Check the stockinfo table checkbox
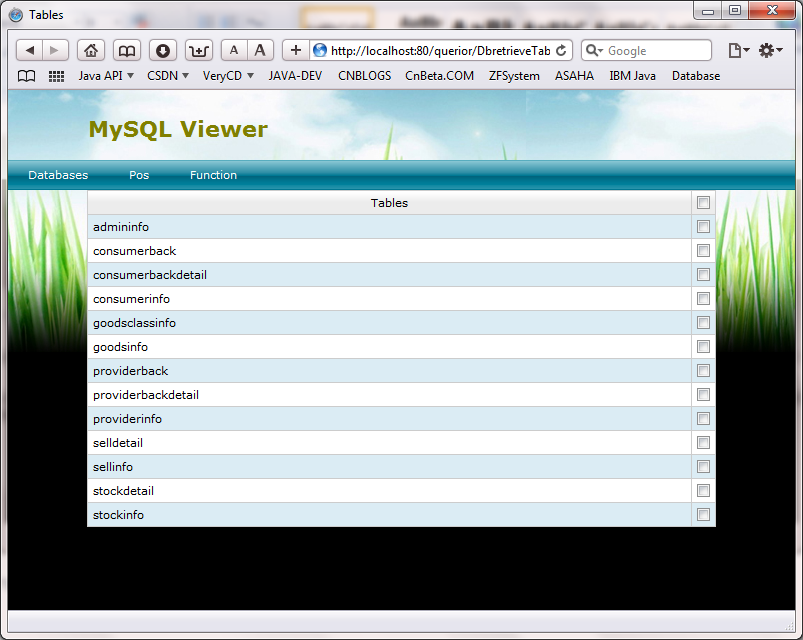 coord(703,515)
